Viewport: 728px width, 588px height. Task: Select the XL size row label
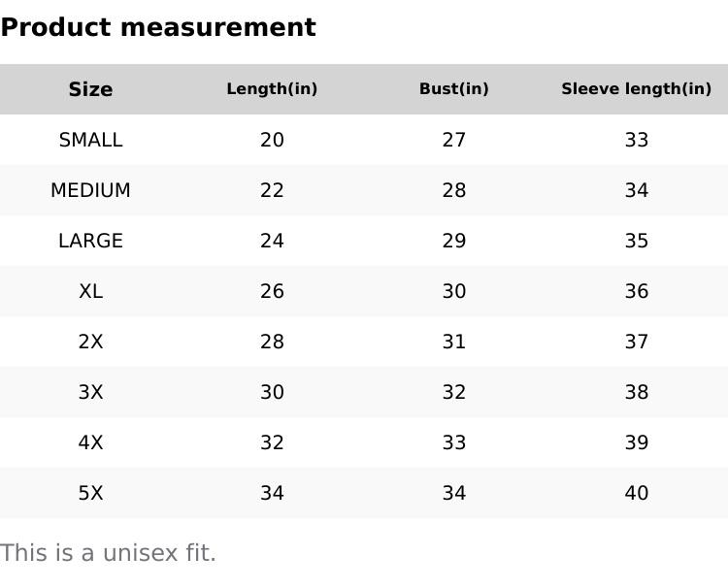tap(90, 291)
